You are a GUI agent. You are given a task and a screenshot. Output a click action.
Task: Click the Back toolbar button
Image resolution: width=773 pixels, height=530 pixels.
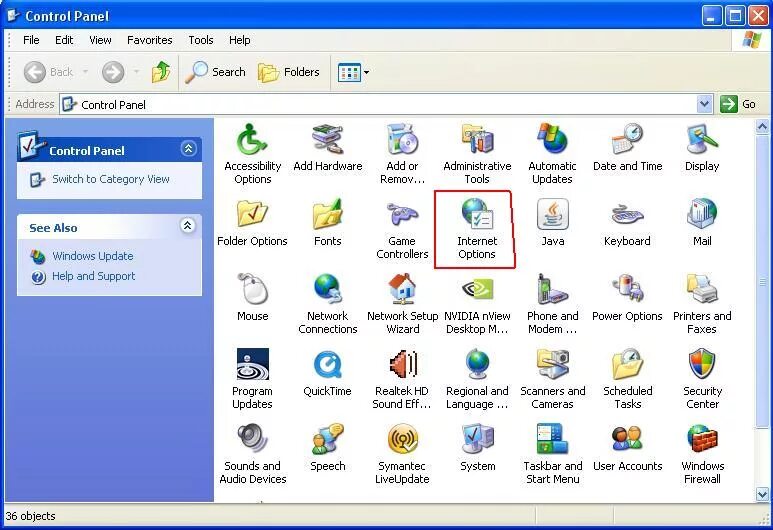(49, 72)
